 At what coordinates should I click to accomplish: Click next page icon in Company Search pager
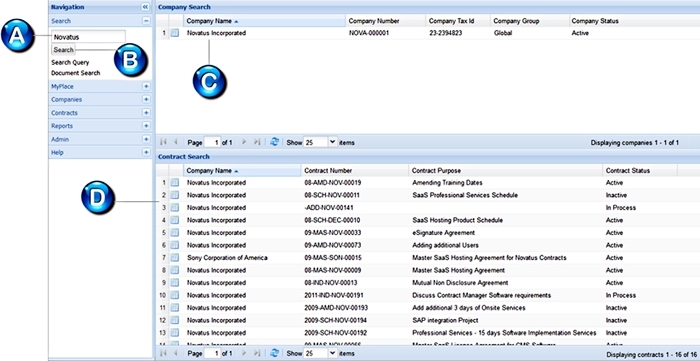coord(244,142)
